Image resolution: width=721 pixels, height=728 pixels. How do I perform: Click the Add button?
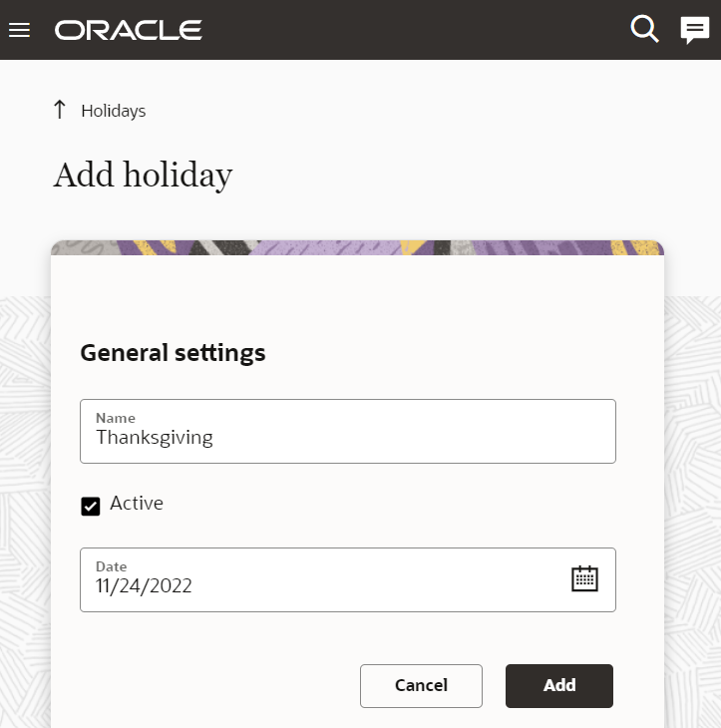click(x=558, y=685)
